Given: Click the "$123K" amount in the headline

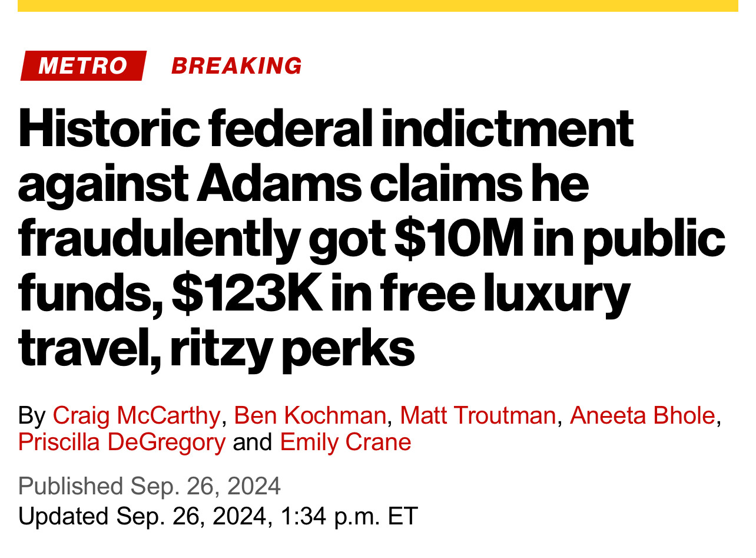Looking at the screenshot, I should (247, 293).
